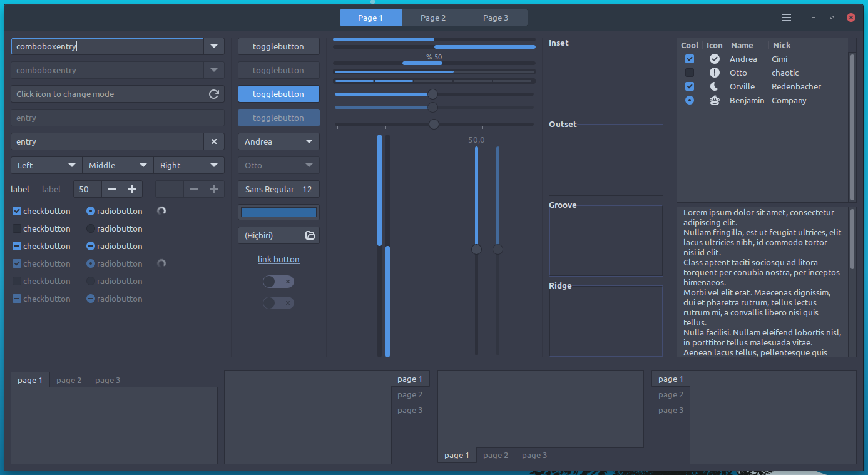
Task: Click the folder icon on the file chooser button
Action: coord(310,235)
